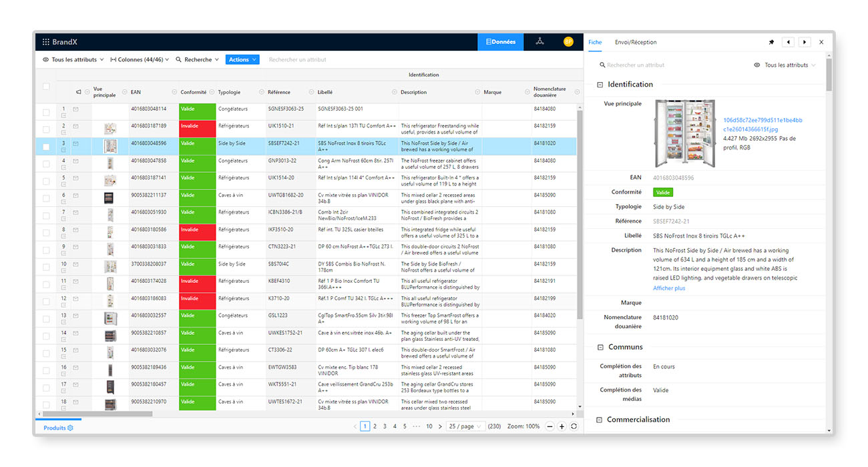
Task: Go to next product with right arrow
Action: 805,42
